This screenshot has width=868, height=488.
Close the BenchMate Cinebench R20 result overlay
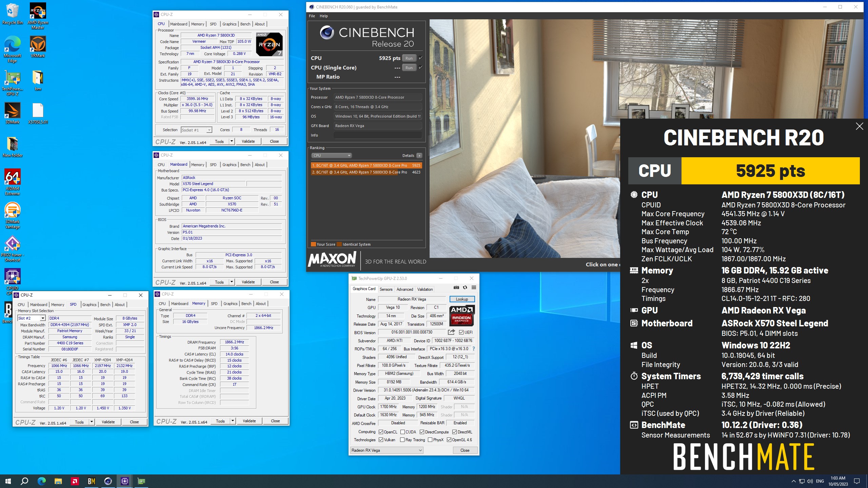(x=859, y=126)
